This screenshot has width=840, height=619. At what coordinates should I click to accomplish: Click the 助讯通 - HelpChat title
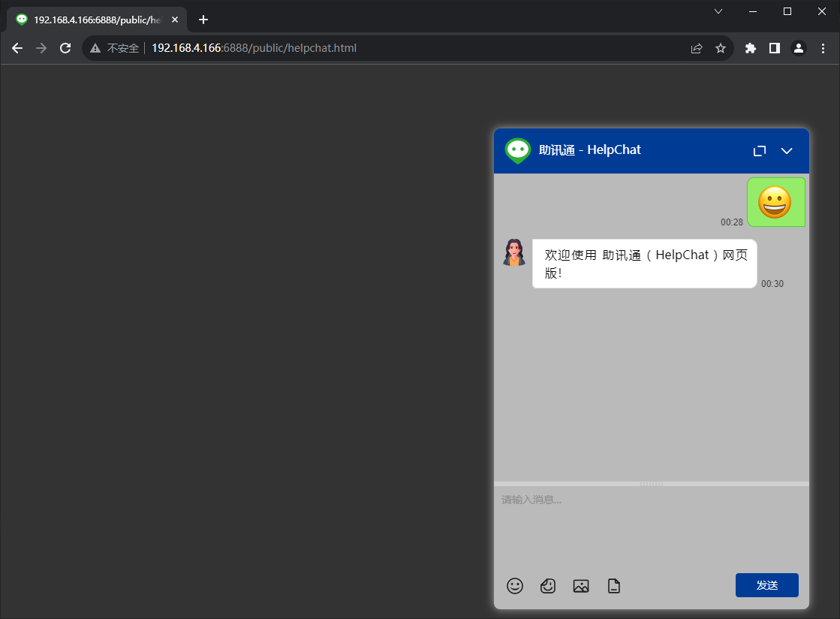[x=589, y=150]
